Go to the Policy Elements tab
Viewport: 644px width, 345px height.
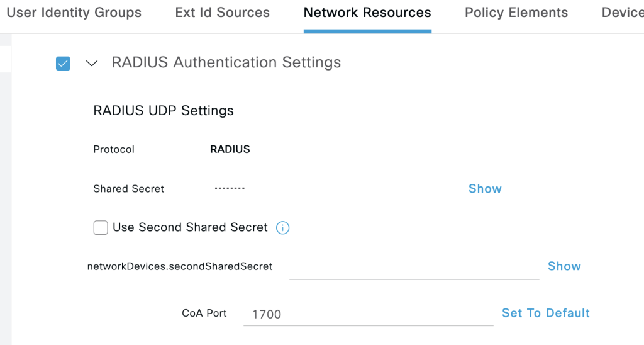click(516, 13)
